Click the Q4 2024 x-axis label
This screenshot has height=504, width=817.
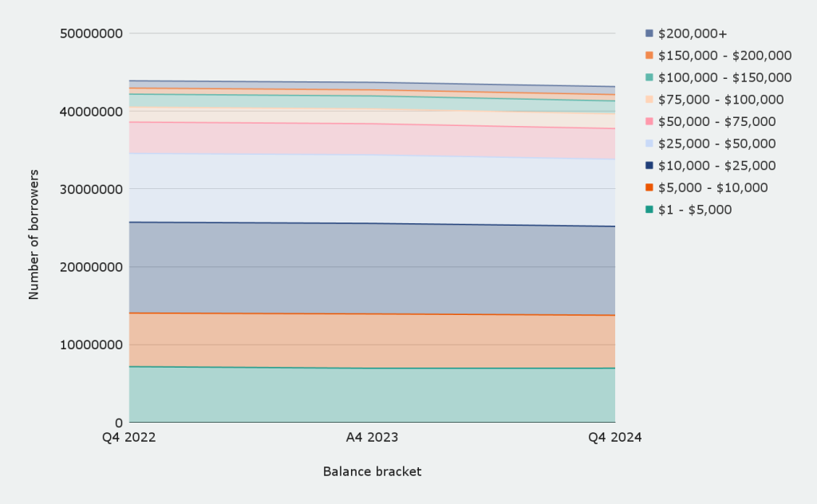(x=614, y=438)
